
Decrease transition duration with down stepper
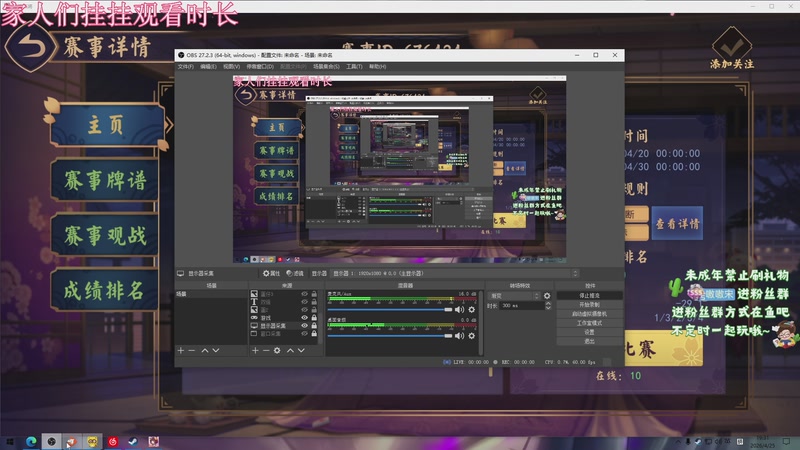click(x=548, y=308)
